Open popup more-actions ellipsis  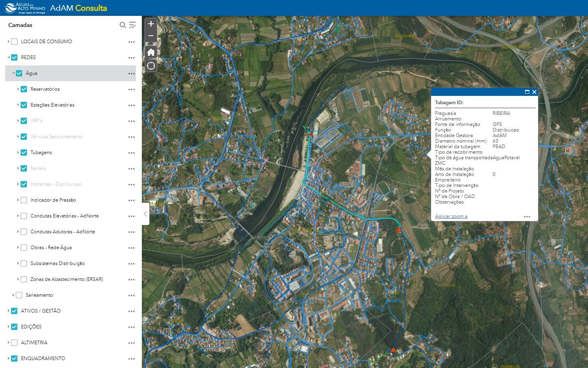click(527, 217)
